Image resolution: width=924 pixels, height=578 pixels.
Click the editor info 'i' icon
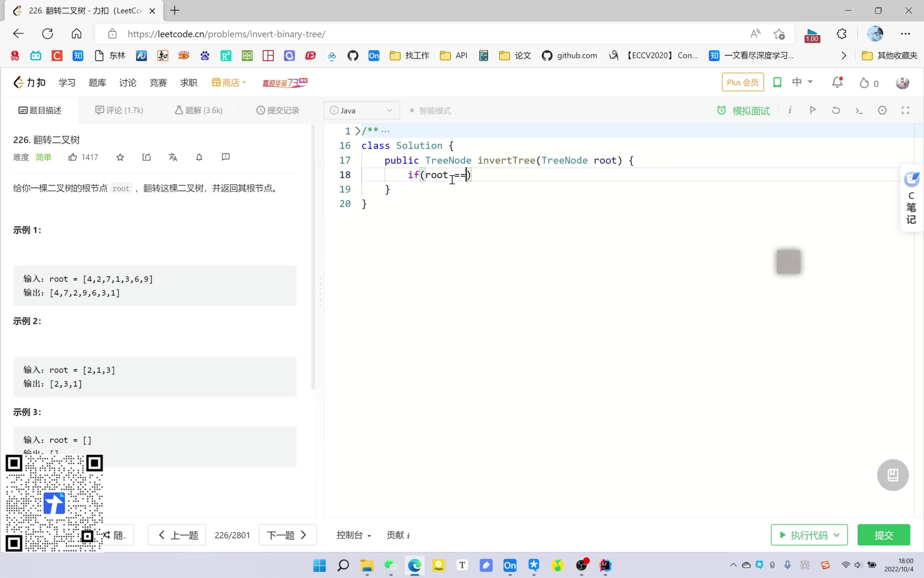coord(790,111)
